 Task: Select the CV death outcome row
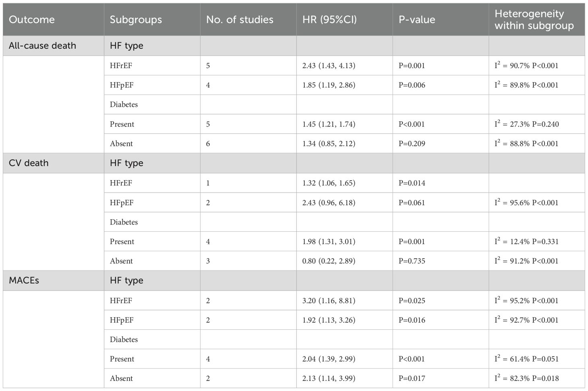pos(294,163)
